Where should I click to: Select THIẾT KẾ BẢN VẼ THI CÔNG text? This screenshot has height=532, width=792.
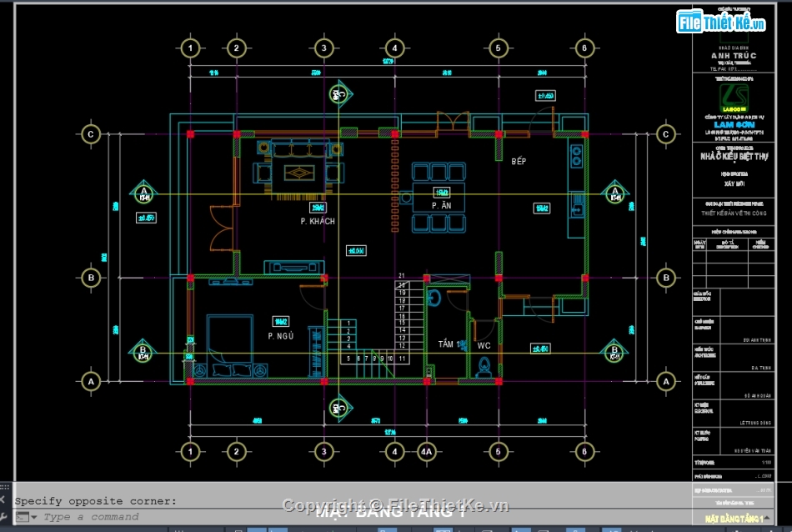[734, 213]
